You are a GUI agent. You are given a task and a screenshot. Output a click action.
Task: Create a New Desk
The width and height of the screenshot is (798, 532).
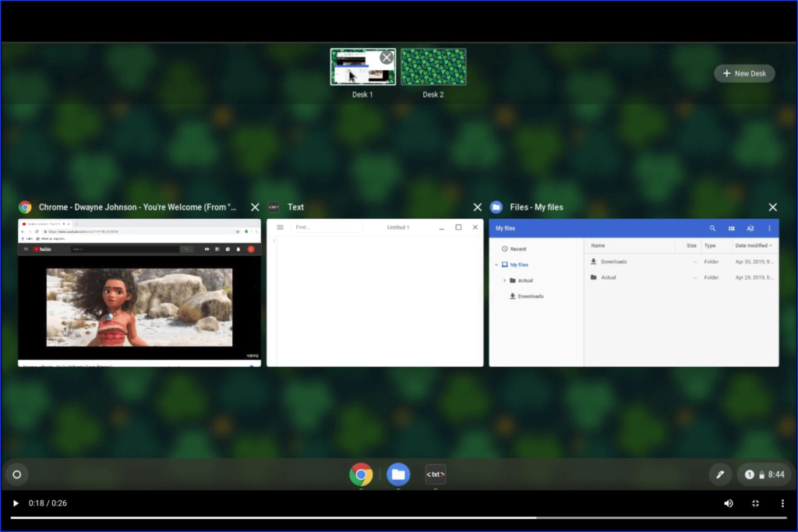click(744, 73)
